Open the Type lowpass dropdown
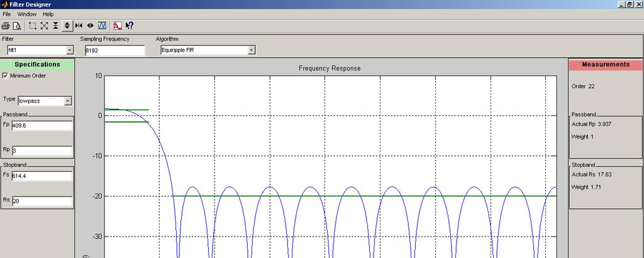Viewport: 644px width, 258px height. (x=68, y=101)
